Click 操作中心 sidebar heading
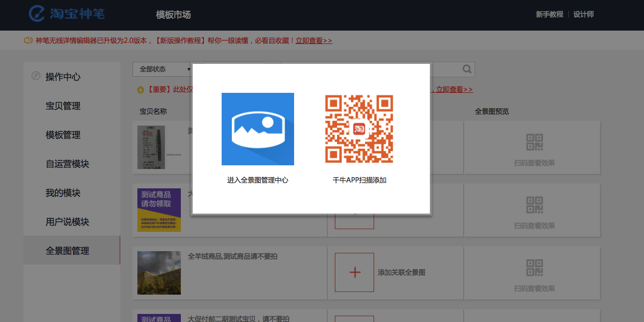Viewport: 644px width, 322px height. pos(63,77)
